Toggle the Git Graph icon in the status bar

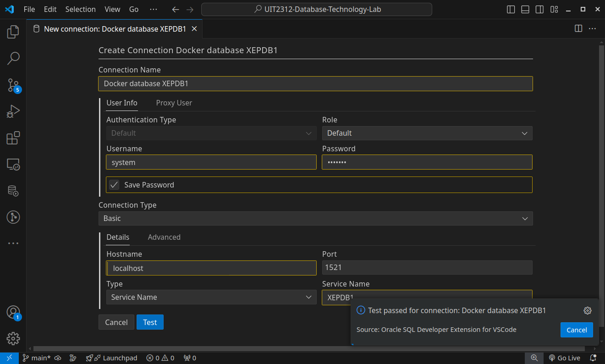pyautogui.click(x=73, y=358)
